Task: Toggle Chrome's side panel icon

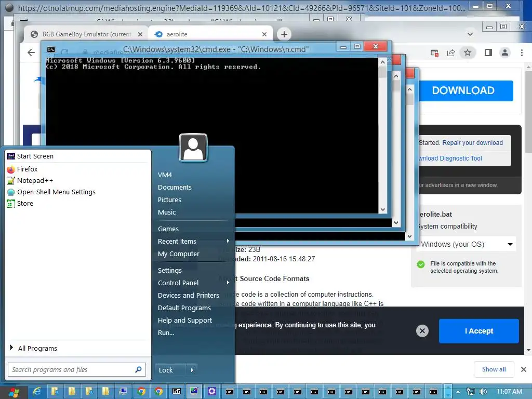Action: tap(488, 52)
